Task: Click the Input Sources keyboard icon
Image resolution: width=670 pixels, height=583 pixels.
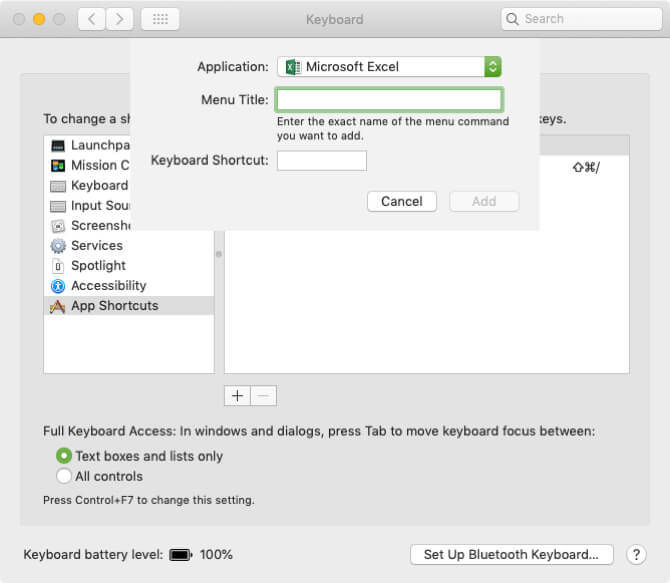Action: [x=58, y=206]
